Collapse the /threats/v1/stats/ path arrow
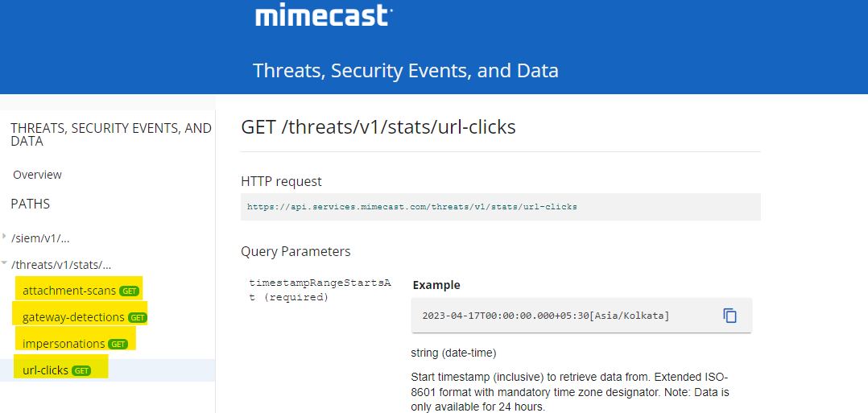 click(x=5, y=264)
